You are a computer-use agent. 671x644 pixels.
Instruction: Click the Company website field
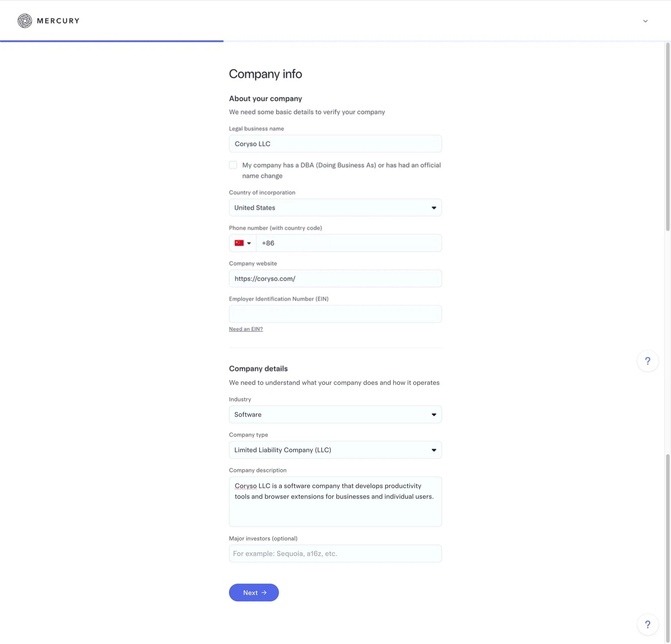335,279
